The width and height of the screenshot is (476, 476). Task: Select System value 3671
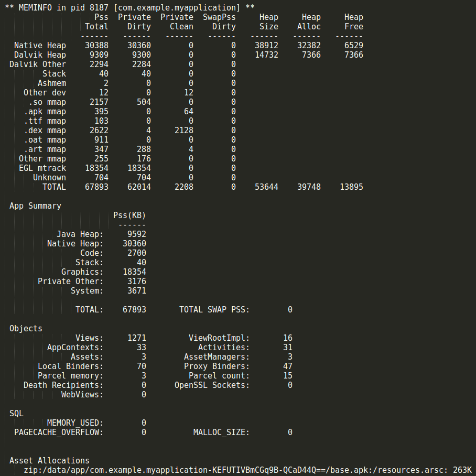click(x=137, y=291)
